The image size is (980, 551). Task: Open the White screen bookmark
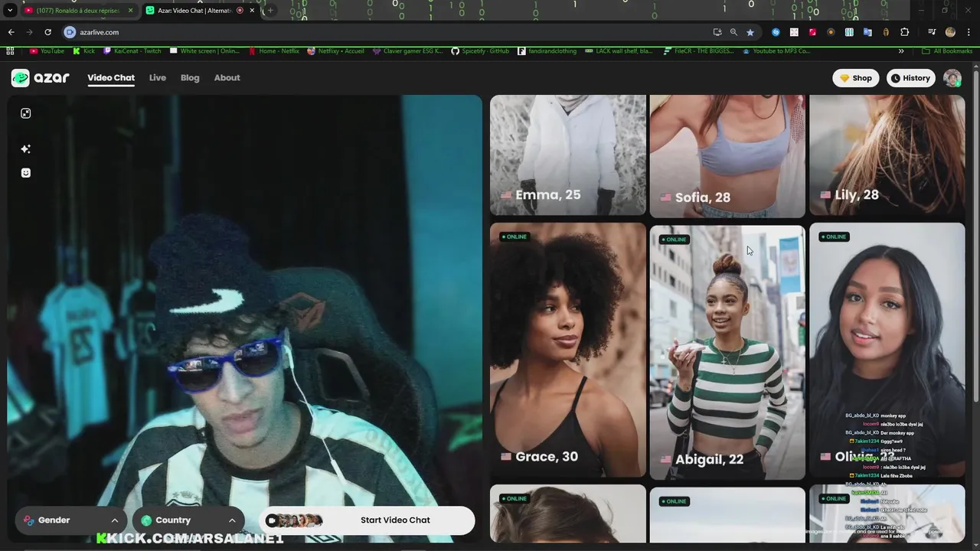tap(204, 51)
